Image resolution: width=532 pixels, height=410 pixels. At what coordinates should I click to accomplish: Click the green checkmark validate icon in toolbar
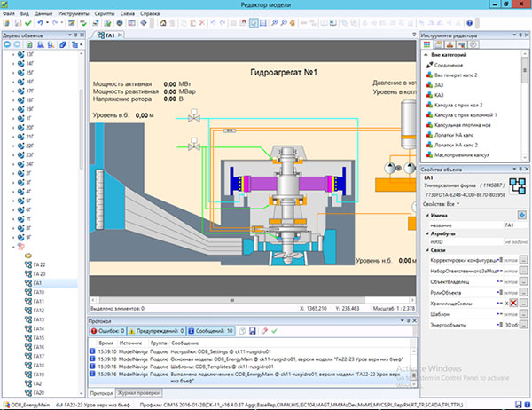tap(28, 23)
